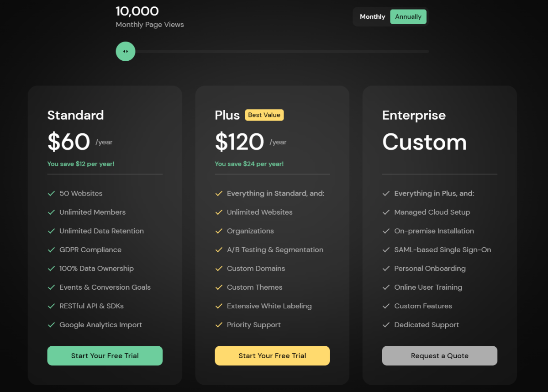
Task: Switch billing to Monthly
Action: coord(372,16)
